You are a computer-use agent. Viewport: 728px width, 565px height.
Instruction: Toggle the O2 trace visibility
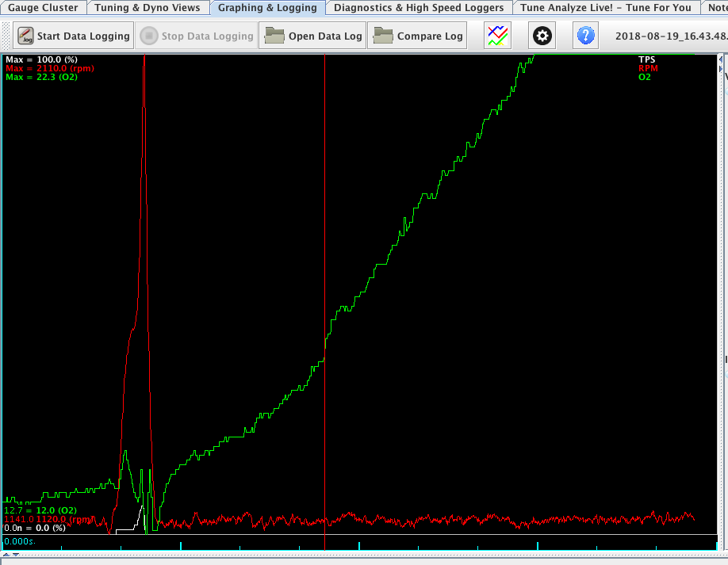pos(645,78)
